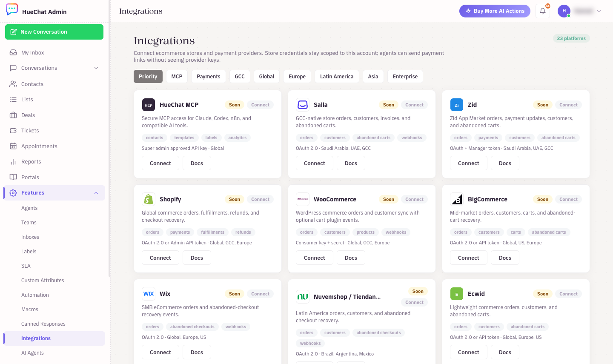This screenshot has height=364, width=613.
Task: Switch to the Payments filter tab
Action: [x=209, y=77]
